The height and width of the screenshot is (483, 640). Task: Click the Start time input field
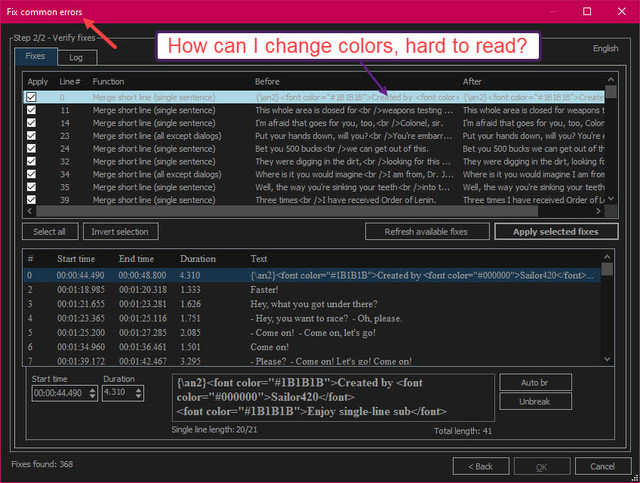[x=60, y=393]
